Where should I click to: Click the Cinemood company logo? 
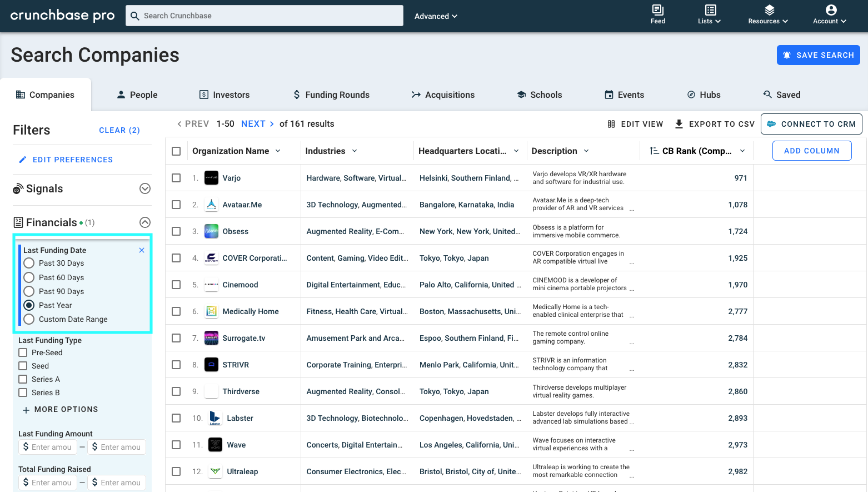[211, 285]
